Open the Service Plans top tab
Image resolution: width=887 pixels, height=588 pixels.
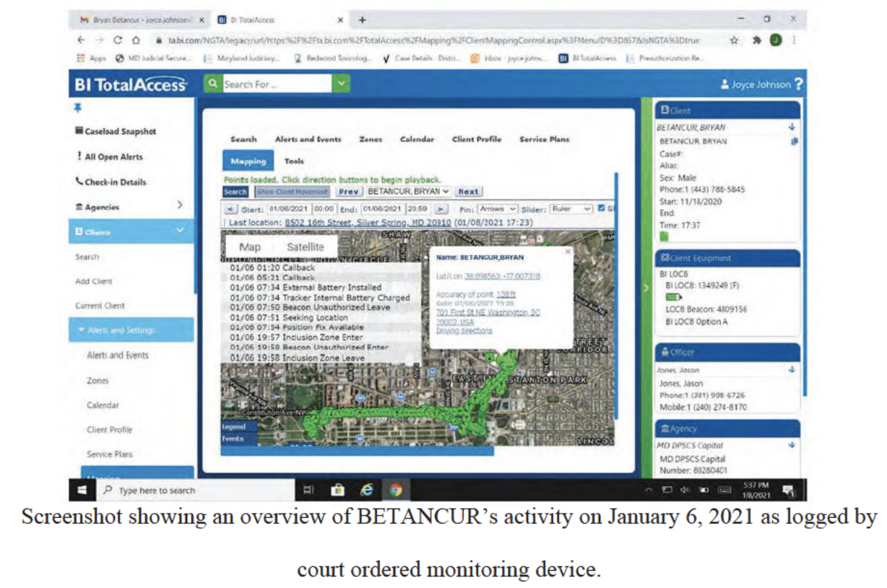click(544, 139)
